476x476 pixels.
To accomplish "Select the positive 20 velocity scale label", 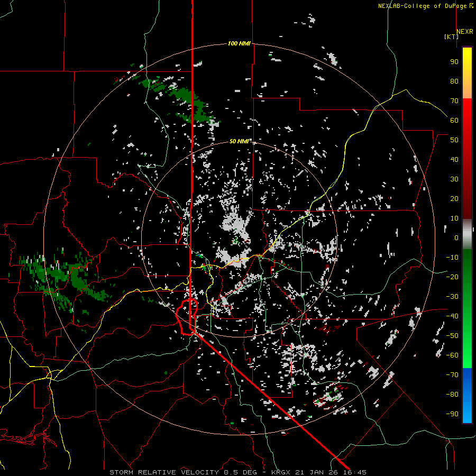I will pyautogui.click(x=454, y=198).
